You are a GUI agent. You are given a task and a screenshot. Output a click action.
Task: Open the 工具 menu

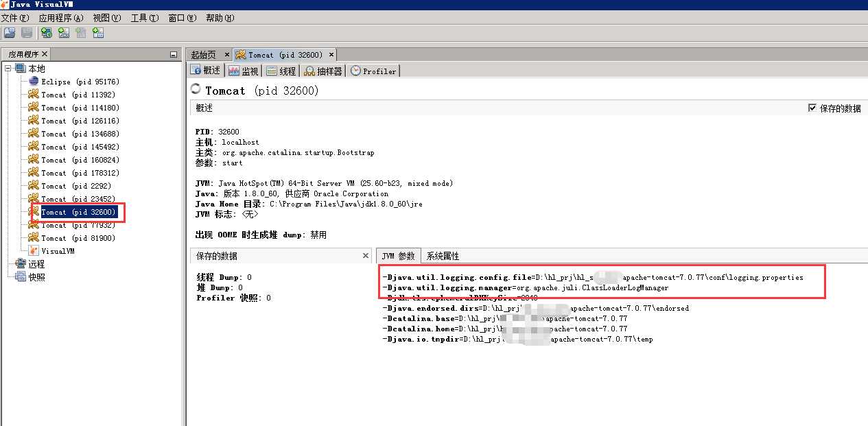pos(144,18)
